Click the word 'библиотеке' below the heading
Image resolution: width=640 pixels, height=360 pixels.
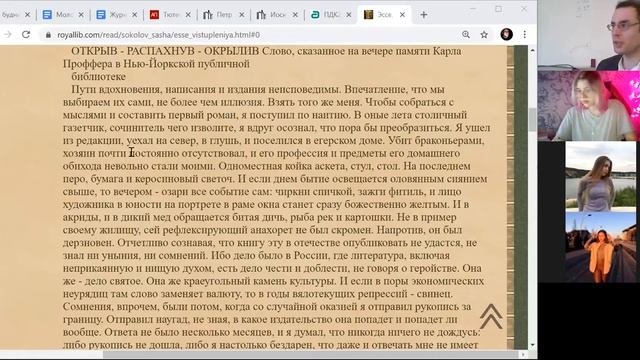(98, 76)
